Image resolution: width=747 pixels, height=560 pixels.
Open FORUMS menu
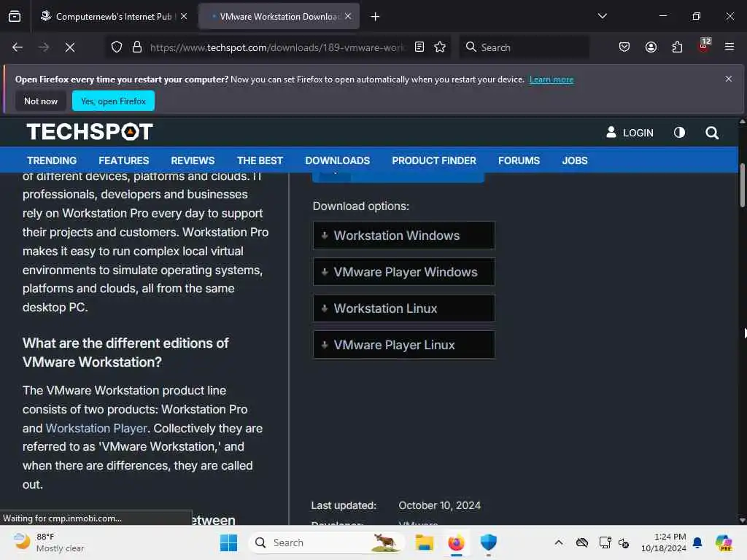pos(519,160)
